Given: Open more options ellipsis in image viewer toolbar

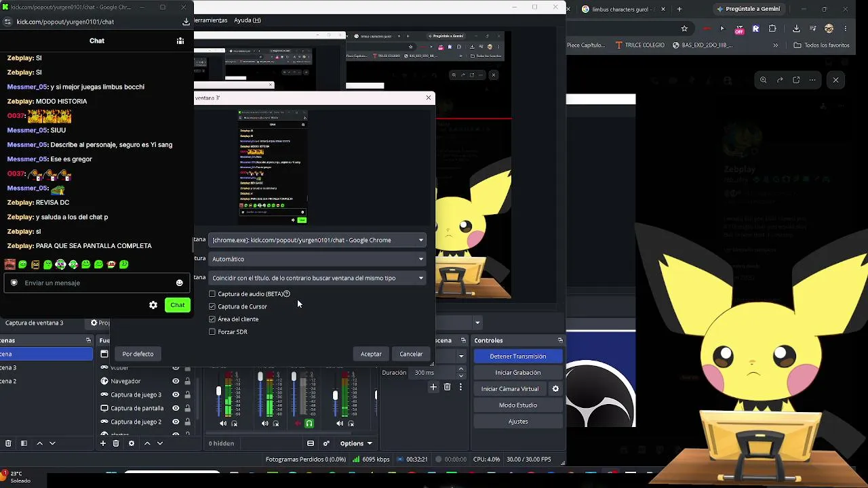Looking at the screenshot, I should pos(812,80).
